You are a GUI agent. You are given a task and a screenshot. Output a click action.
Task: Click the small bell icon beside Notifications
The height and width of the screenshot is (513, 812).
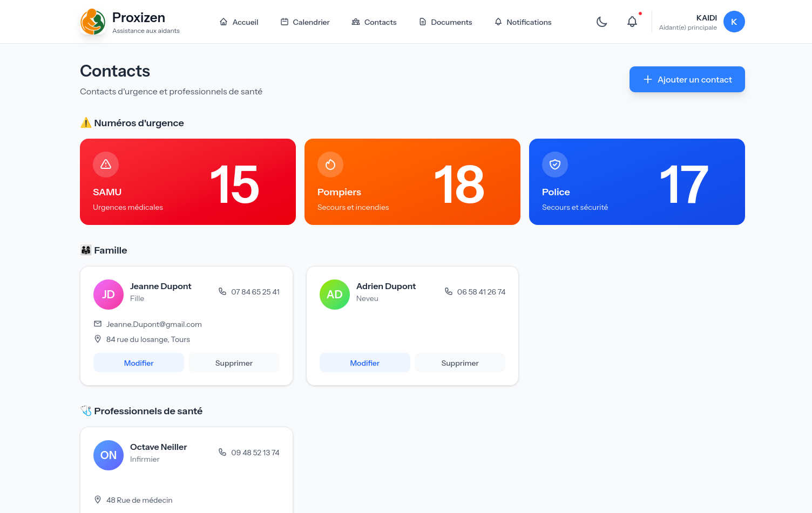point(498,22)
